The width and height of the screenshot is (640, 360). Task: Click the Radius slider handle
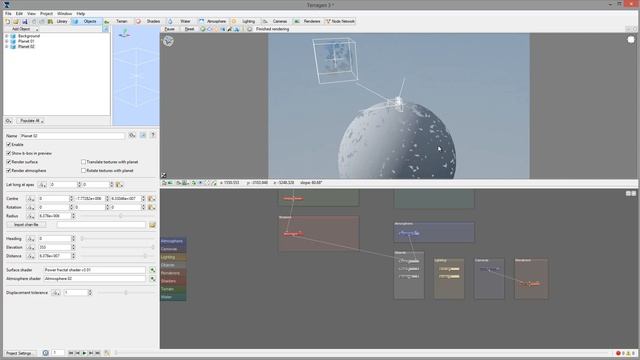[x=120, y=216]
